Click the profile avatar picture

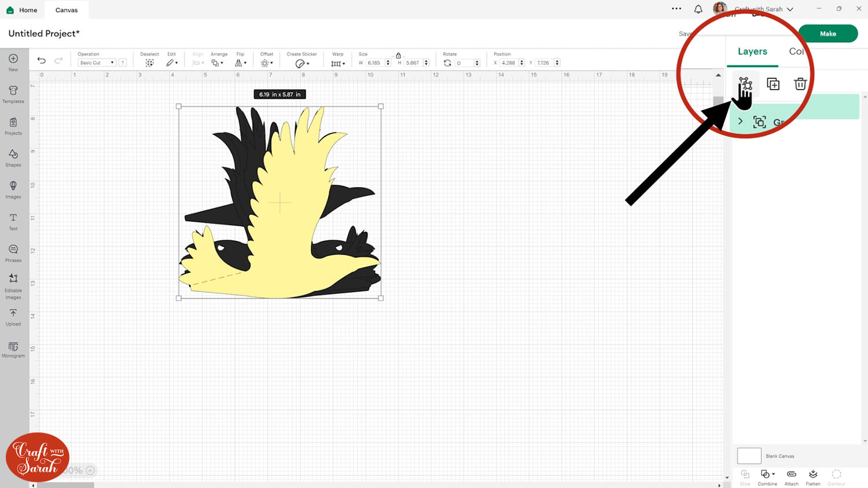[720, 9]
